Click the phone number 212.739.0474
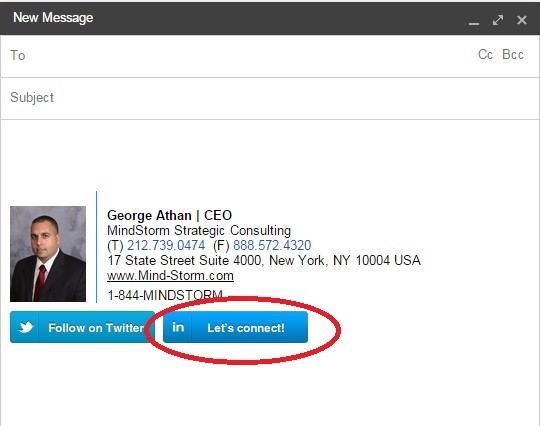This screenshot has height=426, width=540. tap(166, 246)
